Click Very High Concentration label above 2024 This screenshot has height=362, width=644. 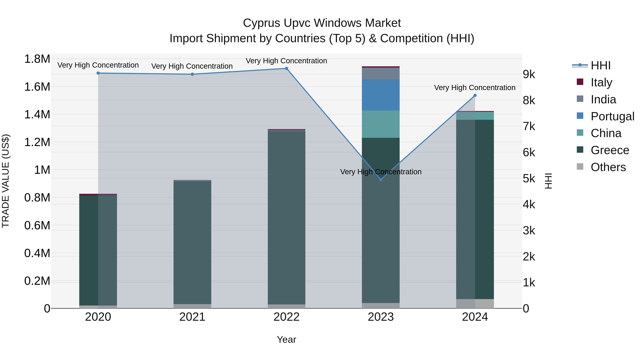(475, 88)
